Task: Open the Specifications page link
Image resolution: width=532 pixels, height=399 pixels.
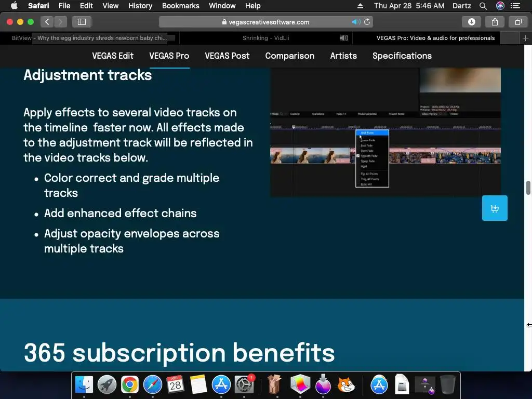Action: point(402,56)
